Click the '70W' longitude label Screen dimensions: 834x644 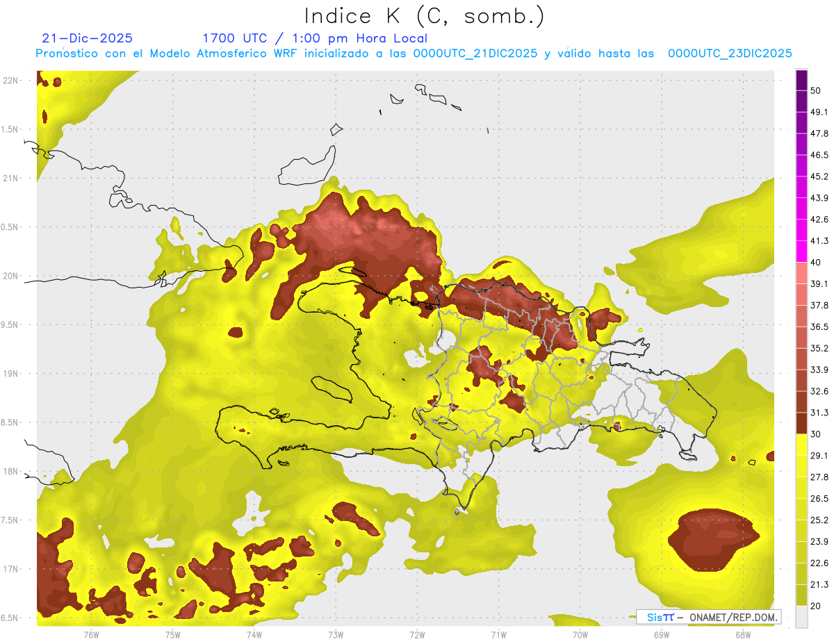580,635
